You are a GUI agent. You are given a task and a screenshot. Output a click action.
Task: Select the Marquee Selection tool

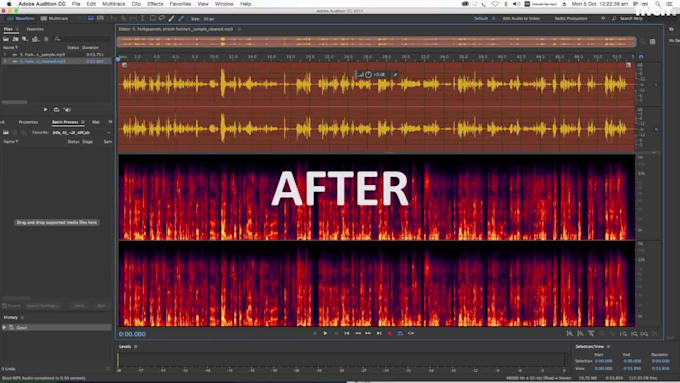[152, 19]
